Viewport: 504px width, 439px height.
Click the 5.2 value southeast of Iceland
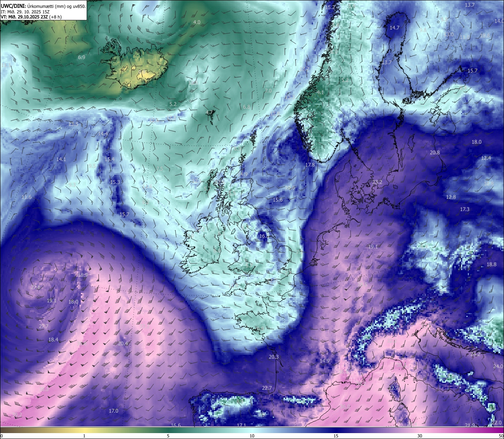coord(173,104)
